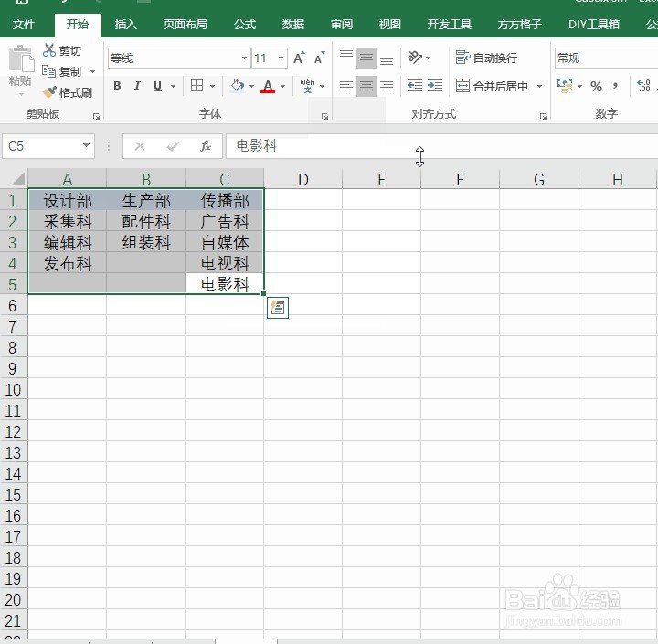
Task: Increase font size with the larger A icon
Action: [299, 58]
